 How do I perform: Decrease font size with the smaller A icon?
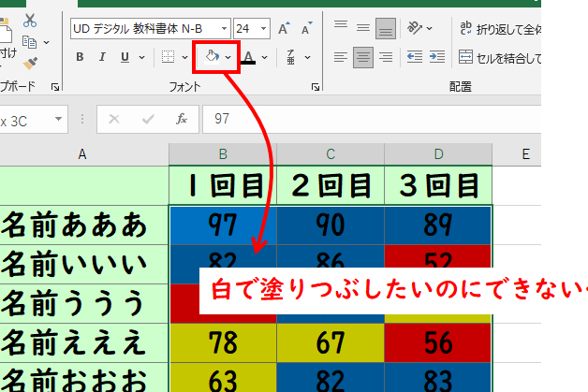coord(306,29)
